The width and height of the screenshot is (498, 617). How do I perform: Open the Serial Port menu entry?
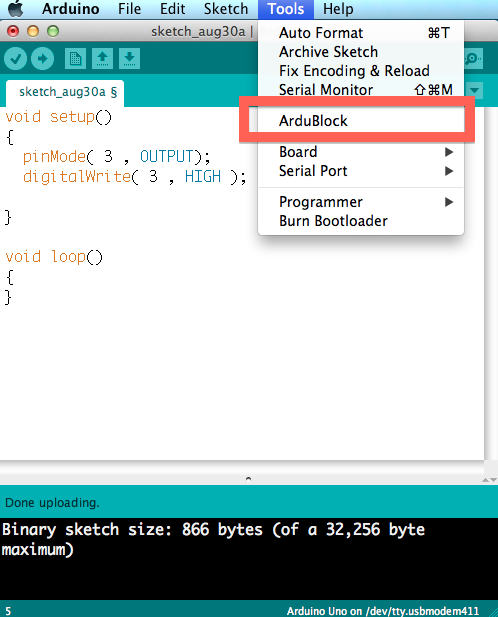[x=361, y=171]
